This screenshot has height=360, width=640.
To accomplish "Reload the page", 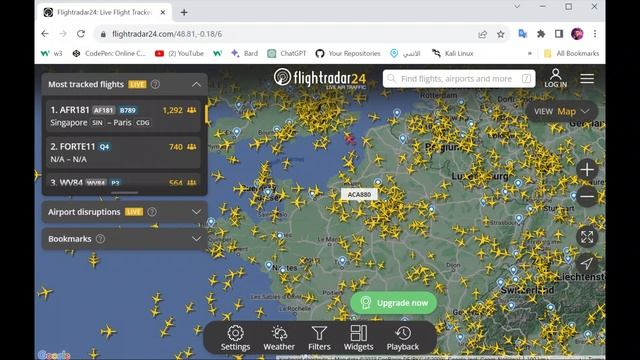I will pyautogui.click(x=81, y=34).
